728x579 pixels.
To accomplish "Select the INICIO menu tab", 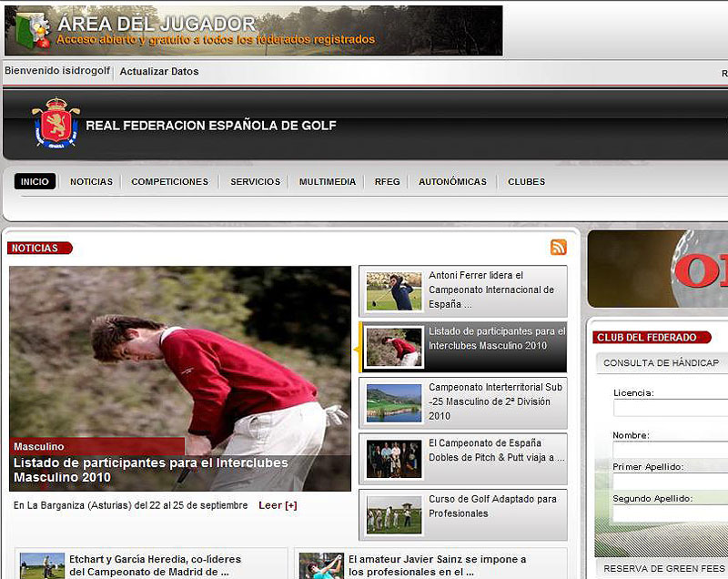I will pyautogui.click(x=35, y=181).
